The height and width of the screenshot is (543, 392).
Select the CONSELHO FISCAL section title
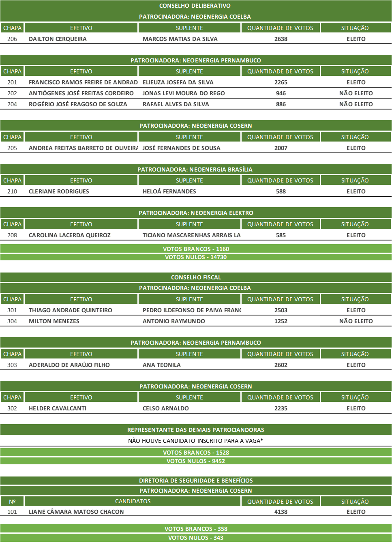pos(196,277)
